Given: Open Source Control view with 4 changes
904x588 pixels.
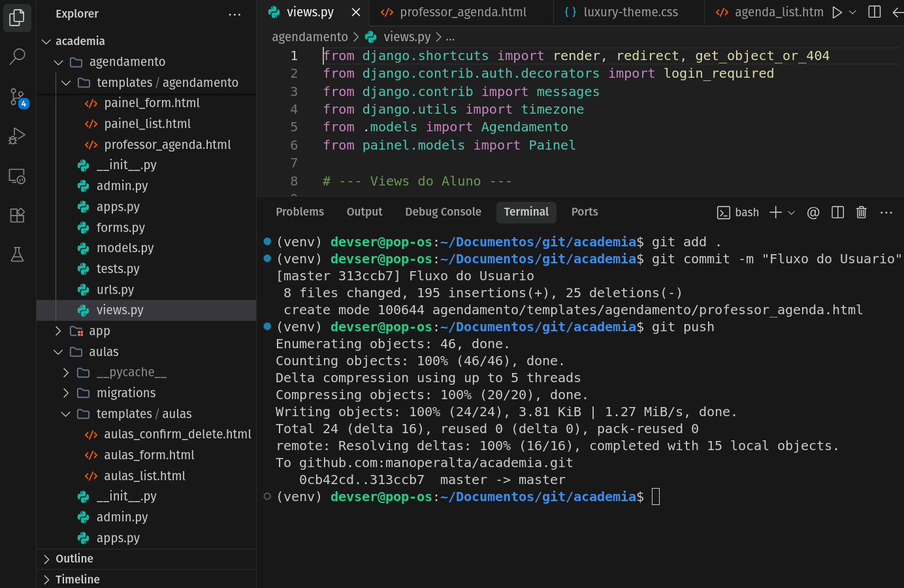Looking at the screenshot, I should click(x=18, y=97).
